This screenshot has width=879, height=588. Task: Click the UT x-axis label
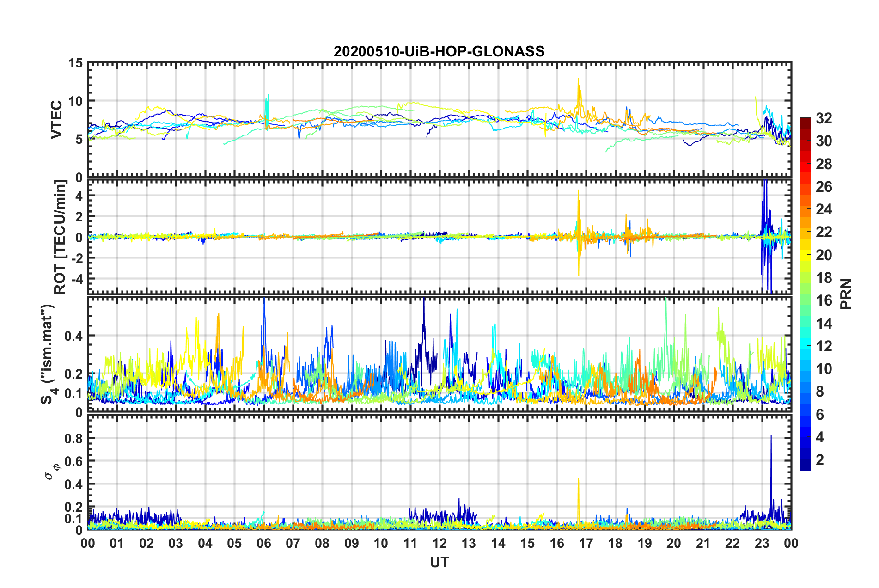click(x=439, y=562)
